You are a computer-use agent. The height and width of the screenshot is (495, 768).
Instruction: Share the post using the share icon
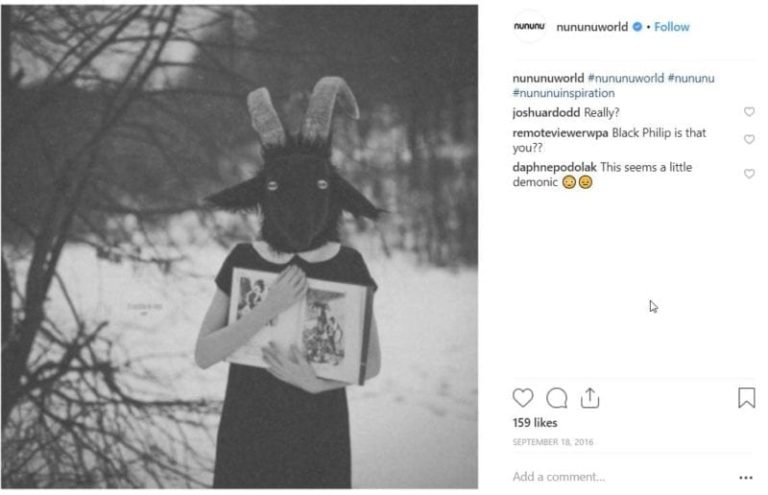590,398
